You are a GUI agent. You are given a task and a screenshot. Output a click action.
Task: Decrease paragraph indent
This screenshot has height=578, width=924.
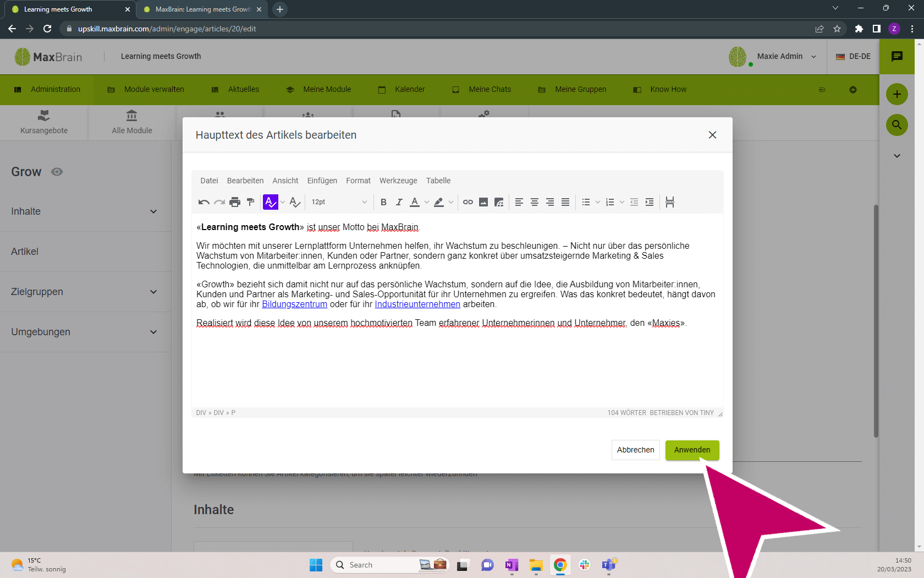click(634, 202)
